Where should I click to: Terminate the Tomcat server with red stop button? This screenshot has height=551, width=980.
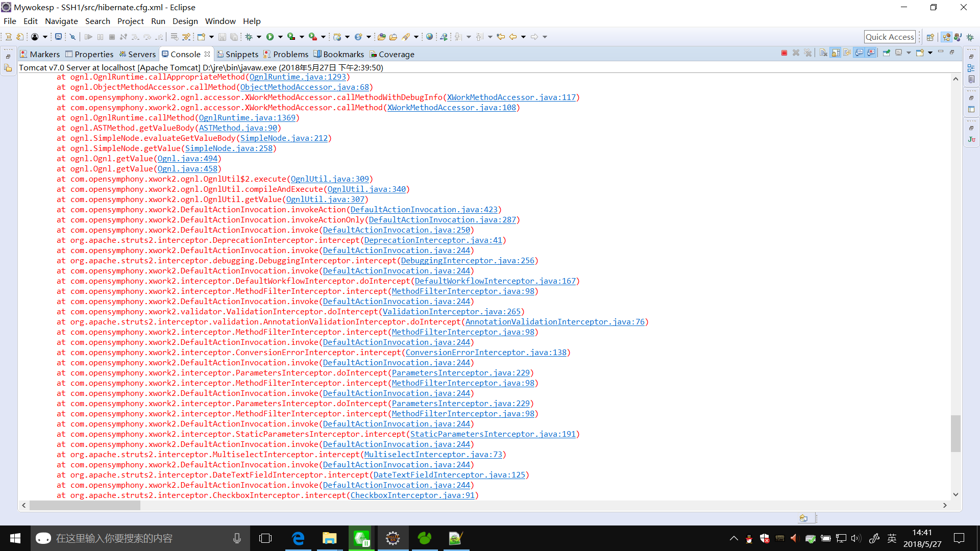pyautogui.click(x=784, y=53)
